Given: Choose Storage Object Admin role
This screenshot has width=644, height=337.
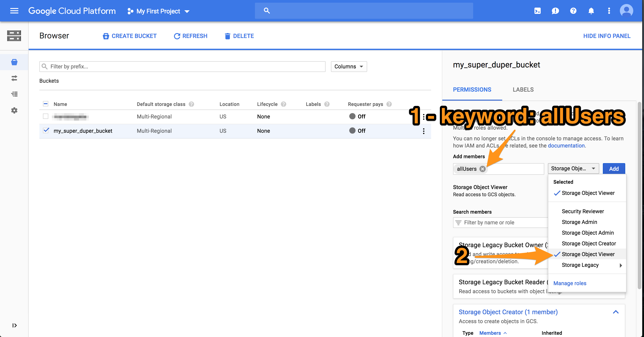Looking at the screenshot, I should point(587,233).
